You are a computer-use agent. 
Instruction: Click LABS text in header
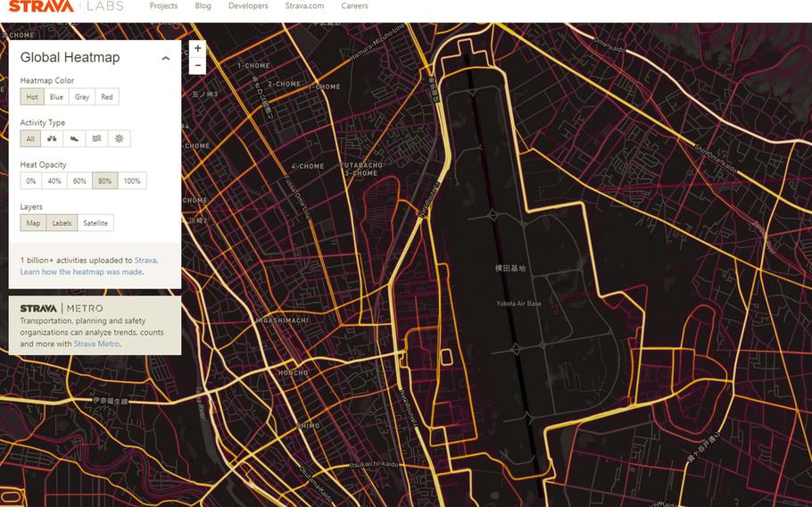tap(105, 6)
